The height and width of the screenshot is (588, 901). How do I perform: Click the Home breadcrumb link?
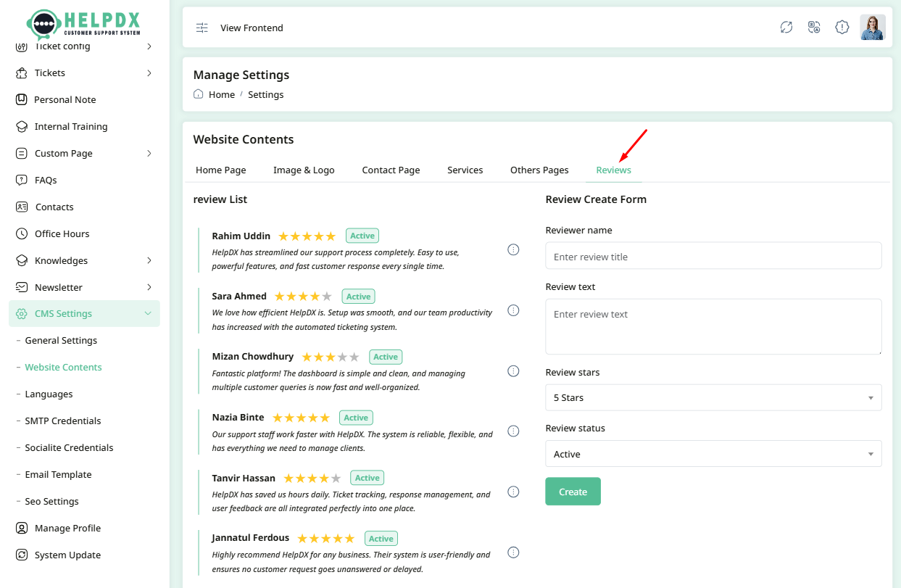pos(222,94)
